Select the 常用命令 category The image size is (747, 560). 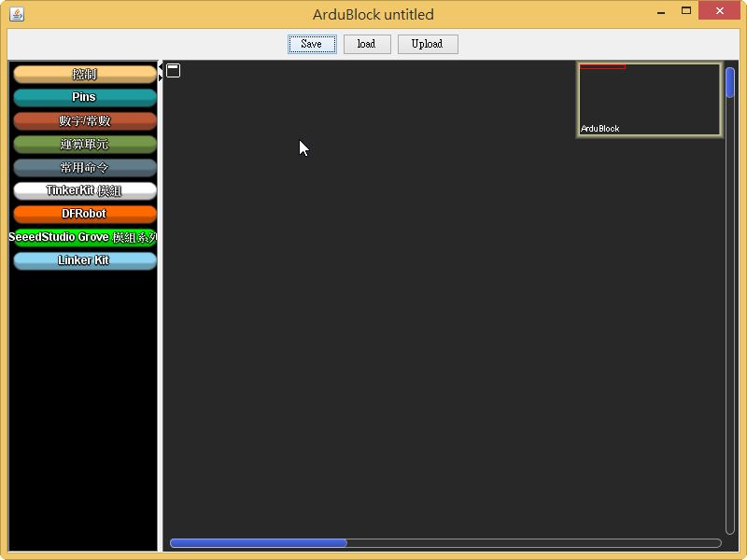coord(84,168)
